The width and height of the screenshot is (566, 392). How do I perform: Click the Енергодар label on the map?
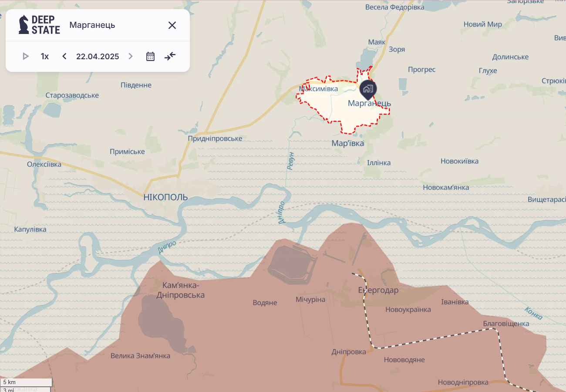(x=378, y=290)
